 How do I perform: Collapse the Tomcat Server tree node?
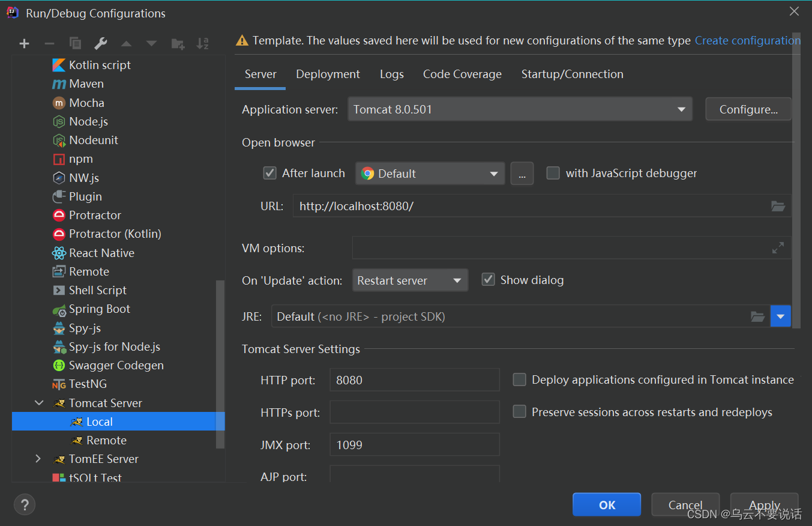39,403
